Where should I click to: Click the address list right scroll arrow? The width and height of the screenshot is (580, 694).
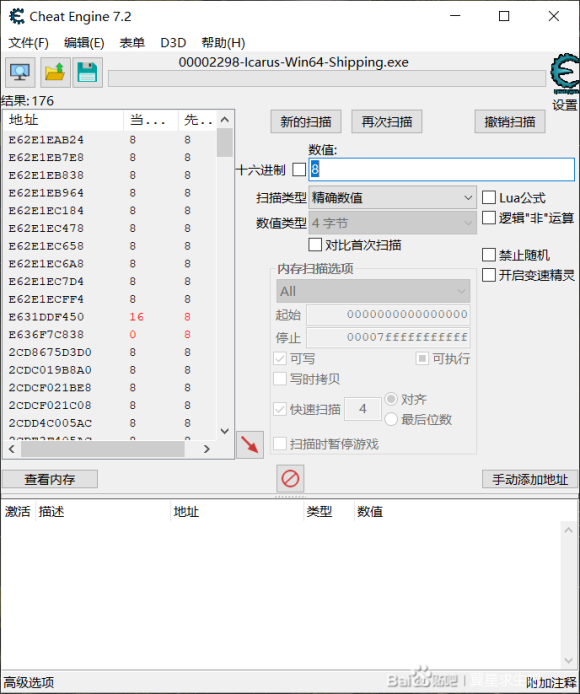click(x=206, y=449)
